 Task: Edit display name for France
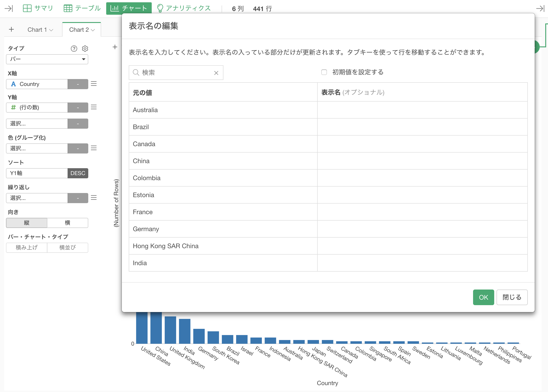422,212
